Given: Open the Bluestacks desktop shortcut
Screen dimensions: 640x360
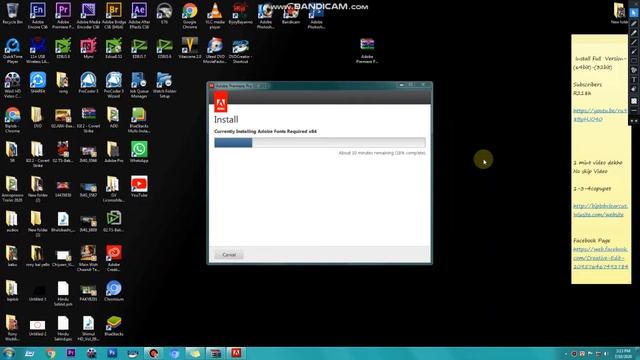Looking at the screenshot, I should pyautogui.click(x=114, y=325).
